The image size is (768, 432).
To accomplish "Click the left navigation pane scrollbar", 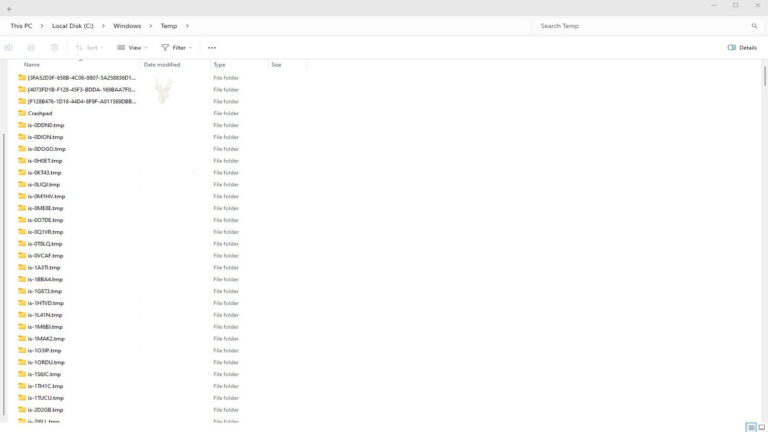I will pyautogui.click(x=4, y=274).
